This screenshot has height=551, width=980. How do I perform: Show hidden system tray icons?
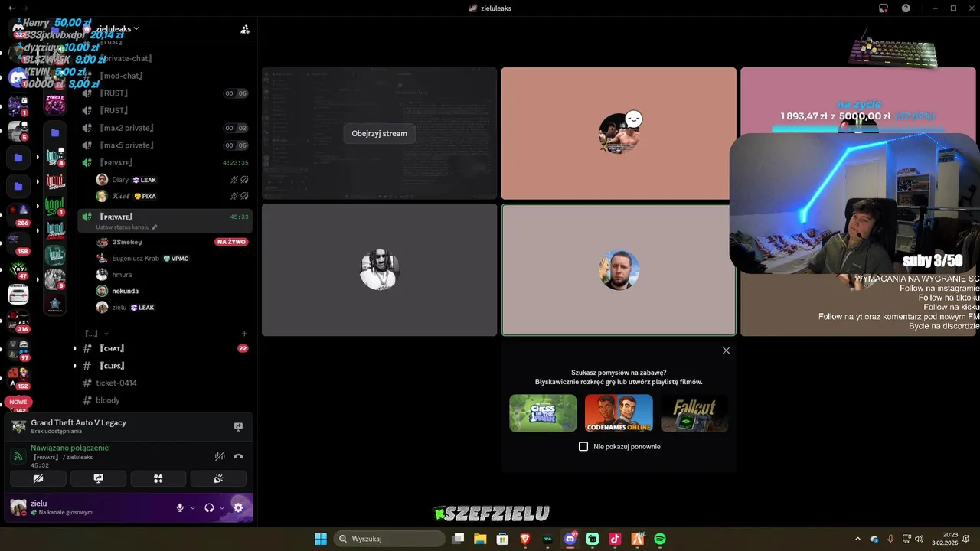tap(857, 539)
